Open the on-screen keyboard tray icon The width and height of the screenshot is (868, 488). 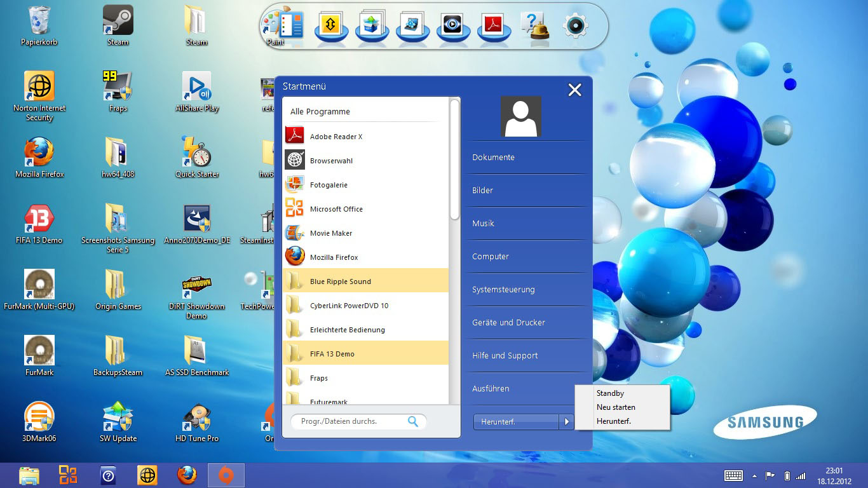pyautogui.click(x=733, y=475)
